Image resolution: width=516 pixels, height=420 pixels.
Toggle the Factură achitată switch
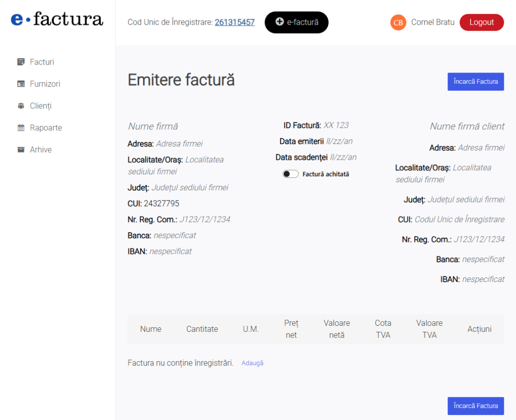tap(290, 174)
